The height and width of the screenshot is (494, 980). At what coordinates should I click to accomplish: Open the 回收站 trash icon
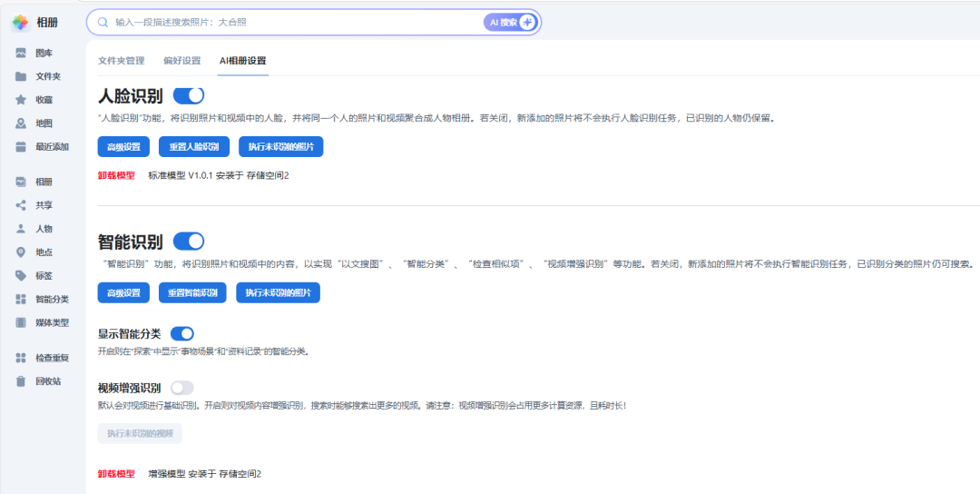[21, 381]
